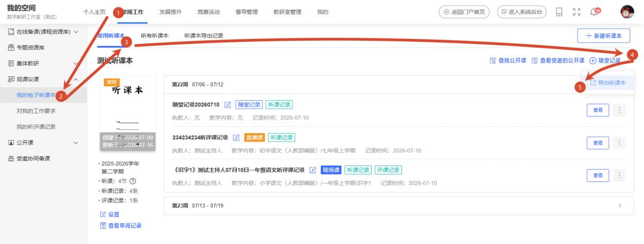
Task: Click 新建听课本 button
Action: [x=604, y=36]
